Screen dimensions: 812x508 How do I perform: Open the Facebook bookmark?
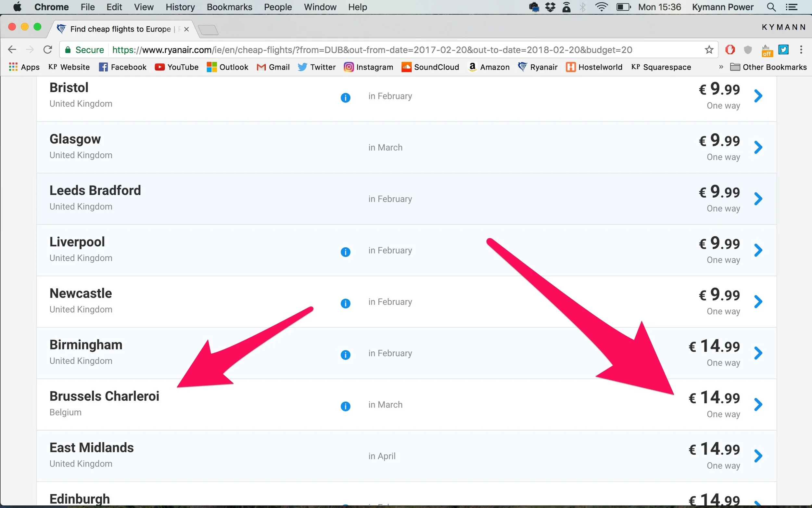point(122,67)
